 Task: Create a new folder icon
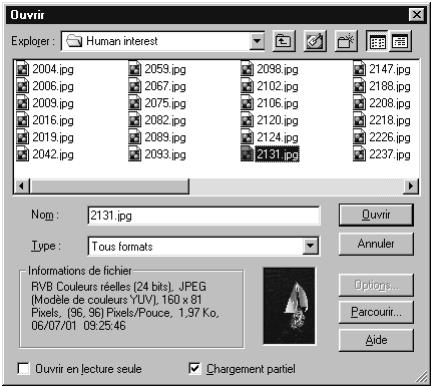click(x=346, y=41)
